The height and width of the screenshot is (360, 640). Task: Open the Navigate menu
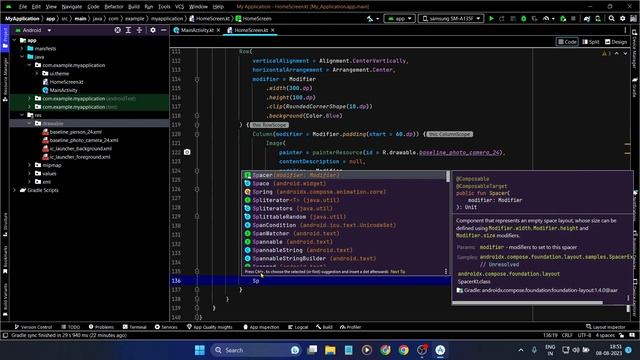click(x=72, y=7)
